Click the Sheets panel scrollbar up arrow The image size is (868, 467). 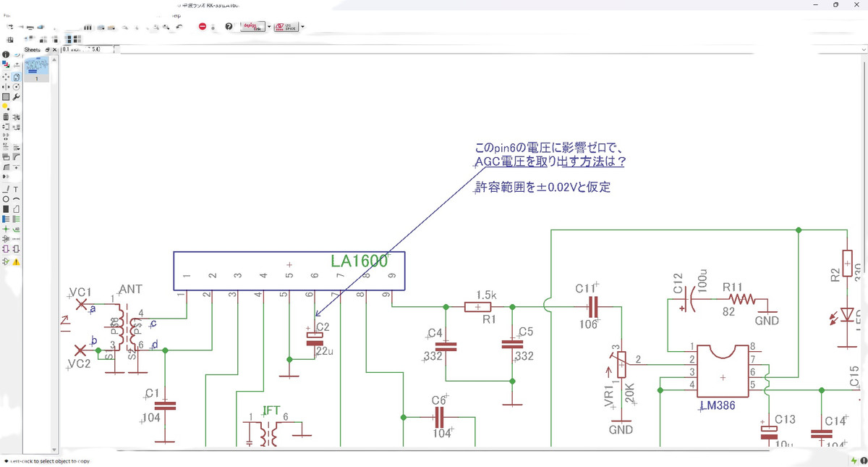[54, 59]
